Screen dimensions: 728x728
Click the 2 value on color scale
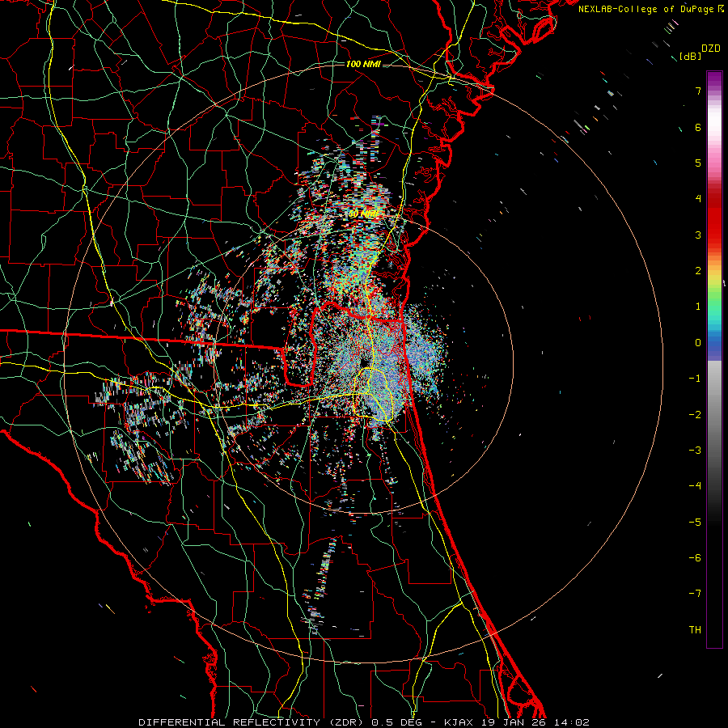pyautogui.click(x=698, y=271)
